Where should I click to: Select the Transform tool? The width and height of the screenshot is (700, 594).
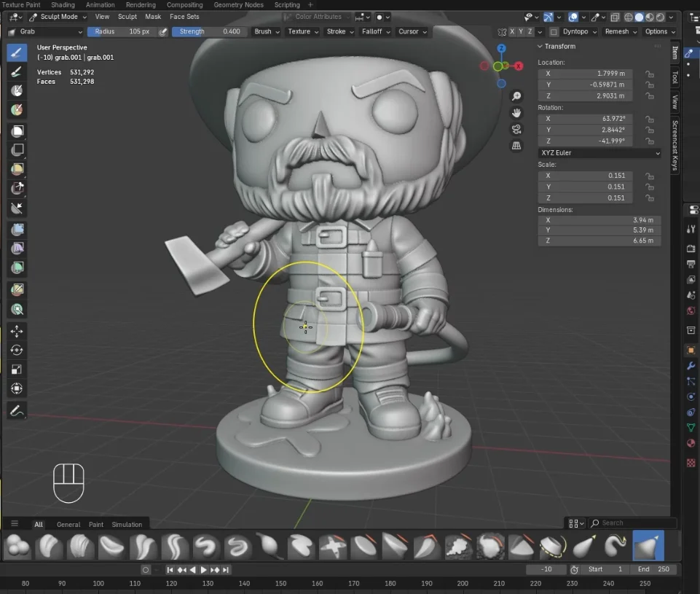tap(16, 388)
